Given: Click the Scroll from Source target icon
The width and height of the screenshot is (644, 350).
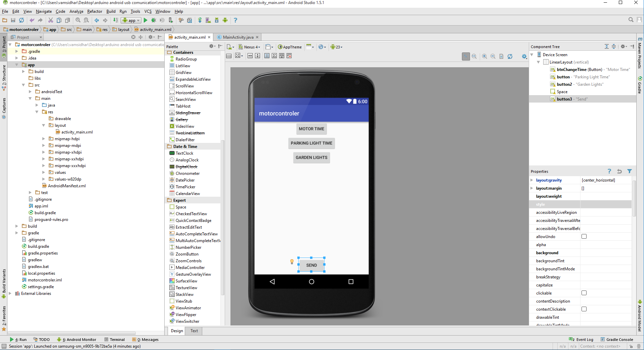Looking at the screenshot, I should point(133,37).
